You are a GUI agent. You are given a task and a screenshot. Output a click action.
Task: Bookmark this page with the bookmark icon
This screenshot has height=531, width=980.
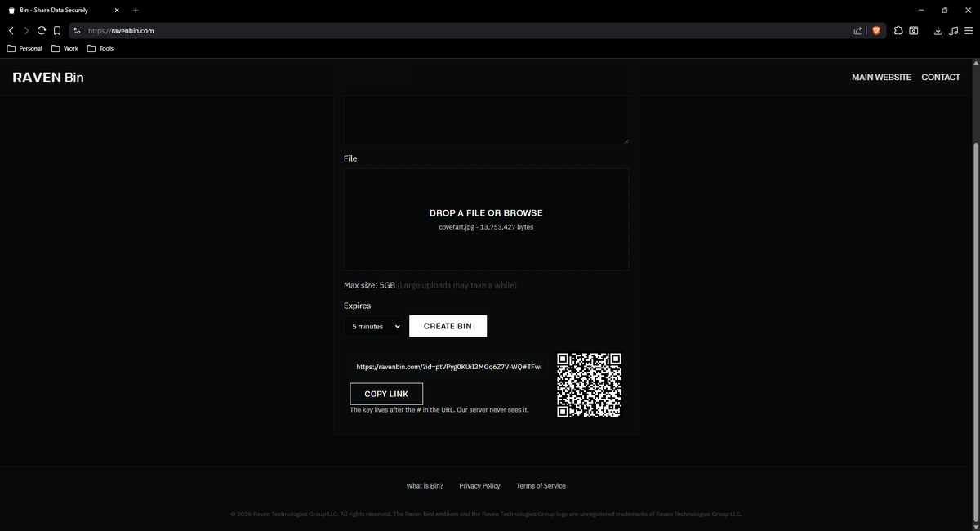click(56, 30)
